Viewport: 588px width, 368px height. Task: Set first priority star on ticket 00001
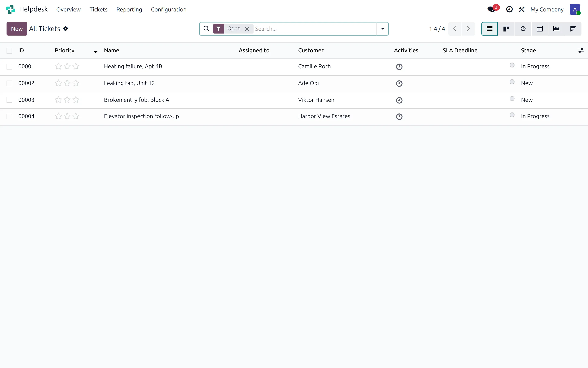pos(58,66)
